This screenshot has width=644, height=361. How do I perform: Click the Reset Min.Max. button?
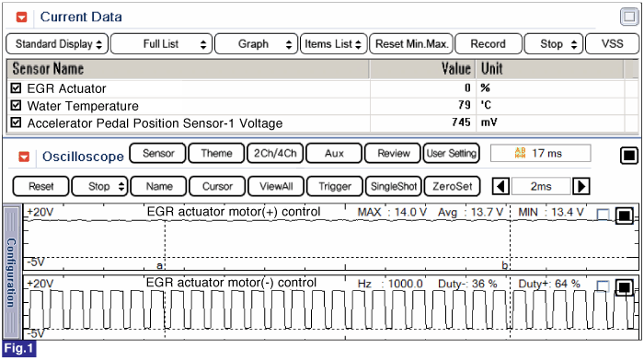(x=411, y=44)
